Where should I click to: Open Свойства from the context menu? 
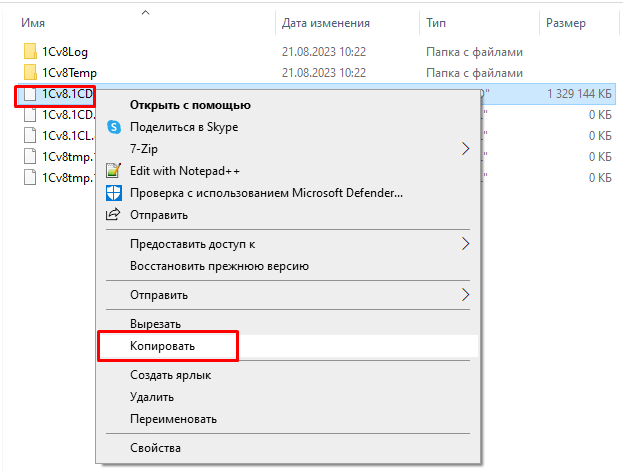click(155, 448)
